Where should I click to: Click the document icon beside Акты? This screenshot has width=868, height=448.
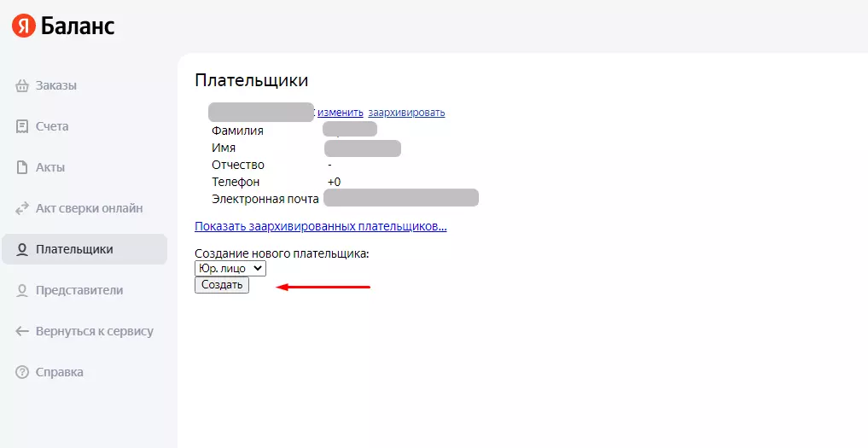pos(21,167)
